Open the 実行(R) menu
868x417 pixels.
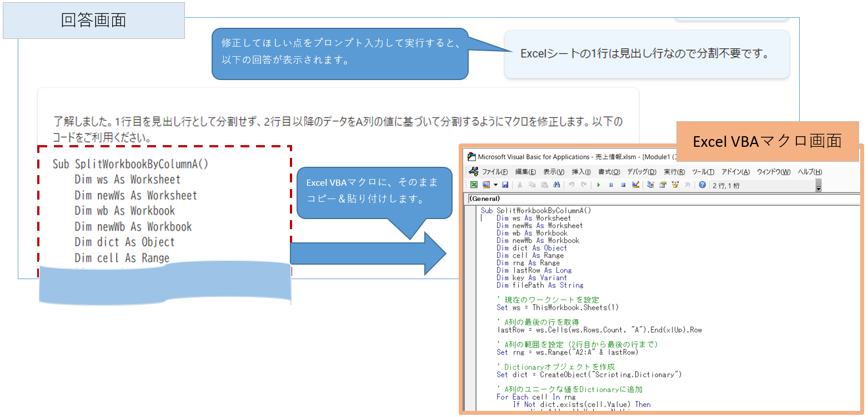(x=674, y=172)
